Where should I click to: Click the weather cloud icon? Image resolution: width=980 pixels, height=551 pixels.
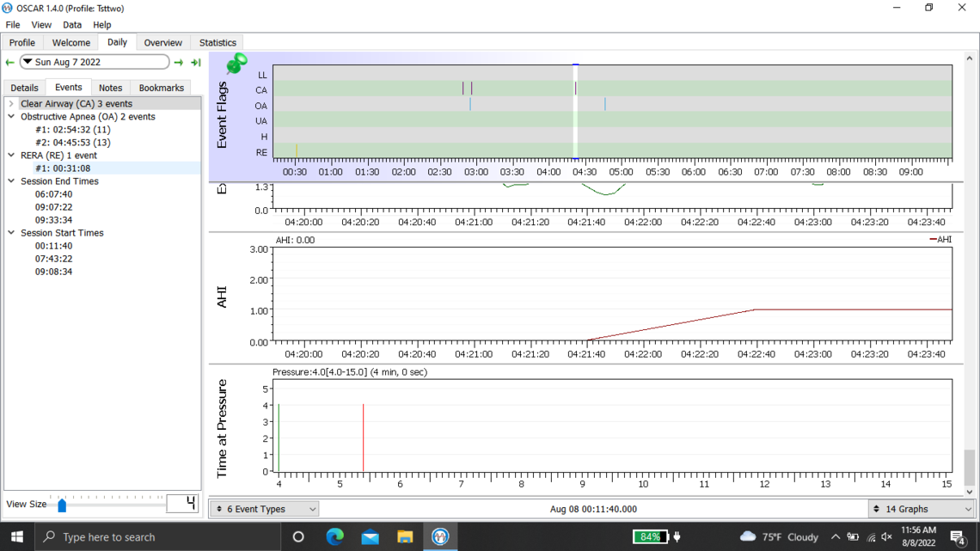pyautogui.click(x=748, y=536)
